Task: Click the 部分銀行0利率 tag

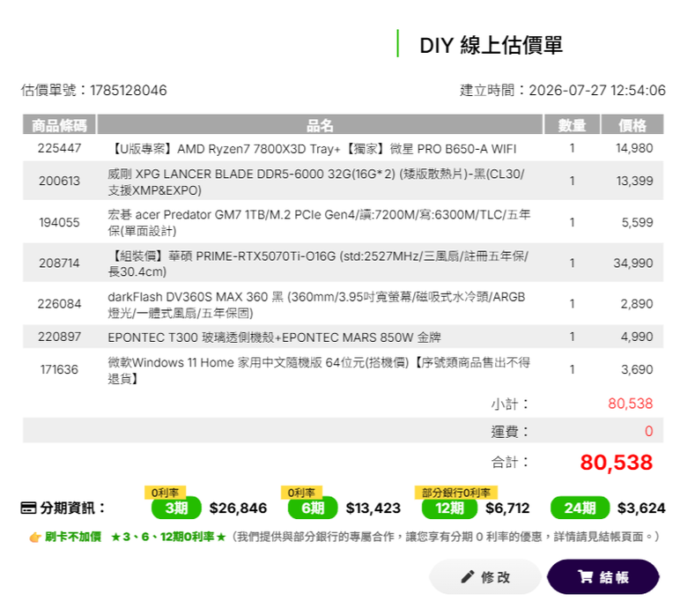Action: (x=456, y=493)
